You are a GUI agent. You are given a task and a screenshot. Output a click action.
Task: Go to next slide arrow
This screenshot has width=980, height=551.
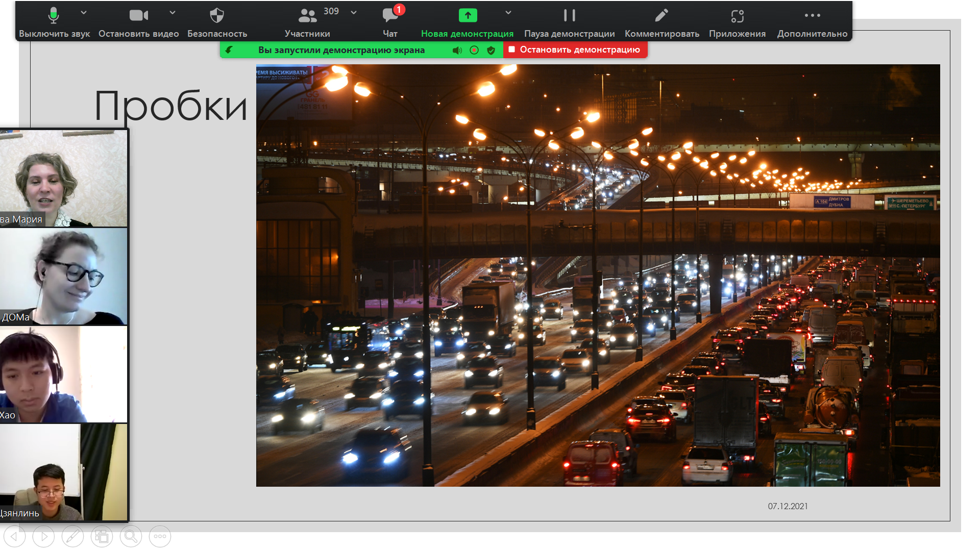tap(43, 536)
